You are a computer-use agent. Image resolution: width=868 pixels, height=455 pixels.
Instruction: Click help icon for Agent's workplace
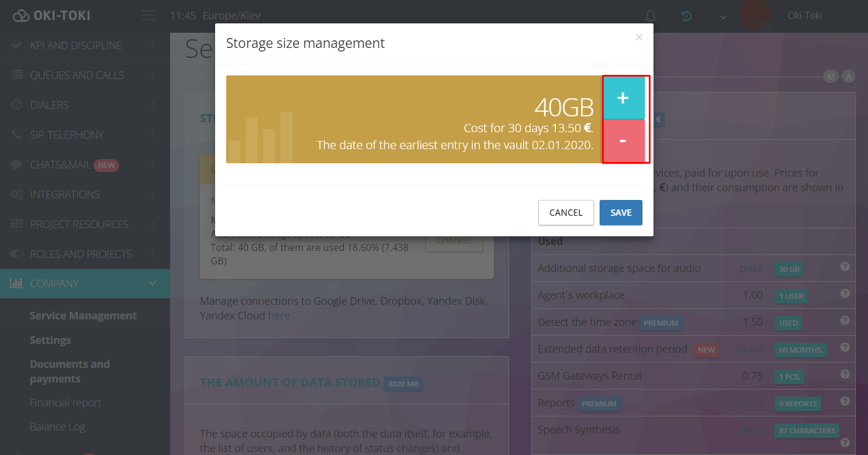pyautogui.click(x=845, y=294)
